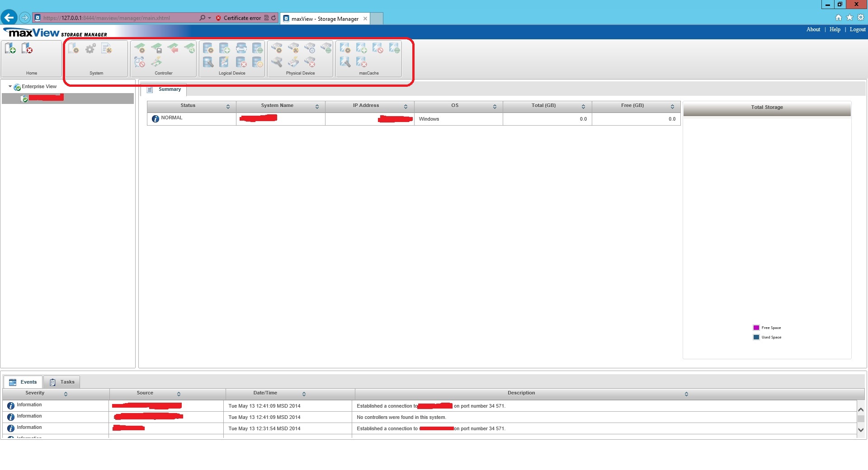Viewport: 868px width, 470px height.
Task: Select the maxView - Storage Manager browser tab
Action: (325, 19)
